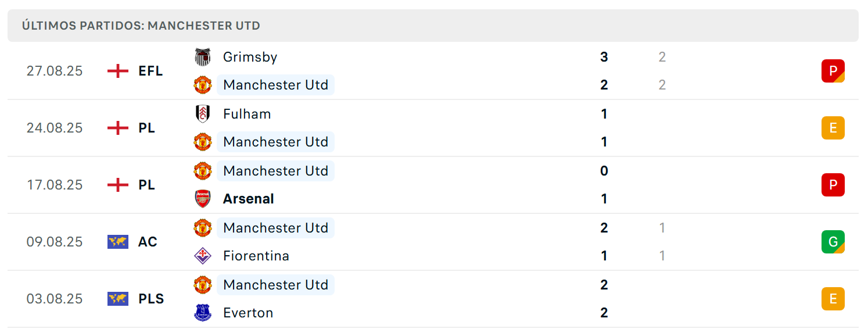This screenshot has height=336, width=868.
Task: Click world map icon beside AC
Action: (x=118, y=242)
